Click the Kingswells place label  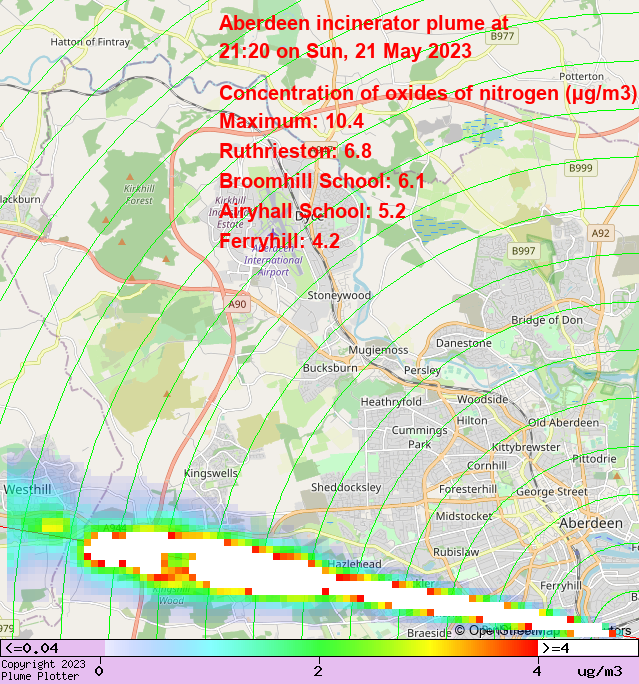211,473
